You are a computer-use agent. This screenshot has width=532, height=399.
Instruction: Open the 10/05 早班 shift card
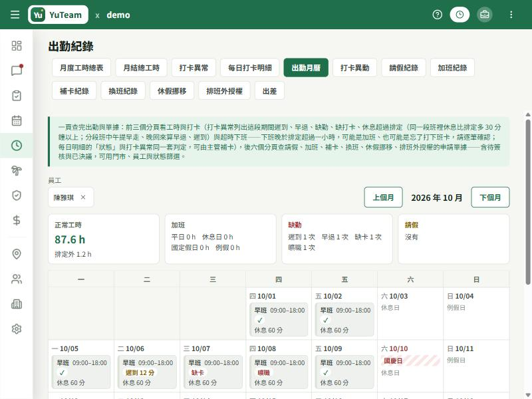click(x=81, y=372)
